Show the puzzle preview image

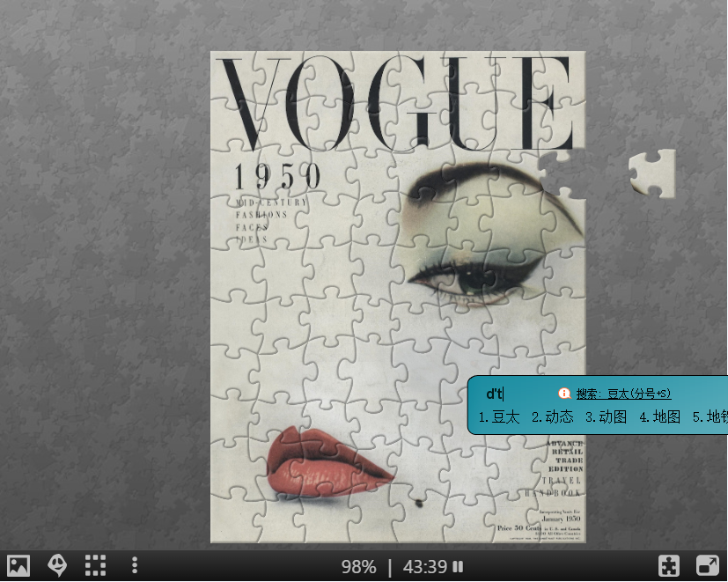pyautogui.click(x=18, y=566)
